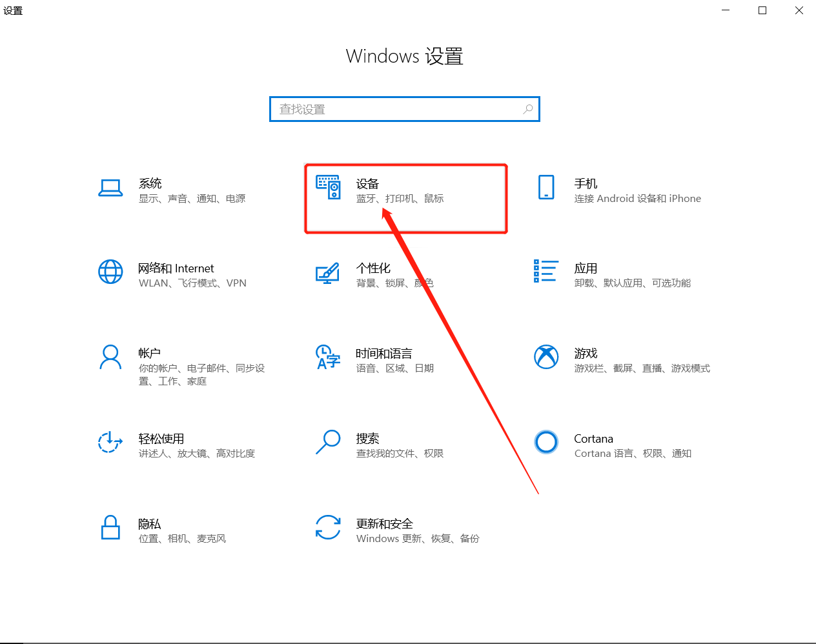Open 网络和 Internet settings title
This screenshot has width=816, height=644.
tap(176, 268)
